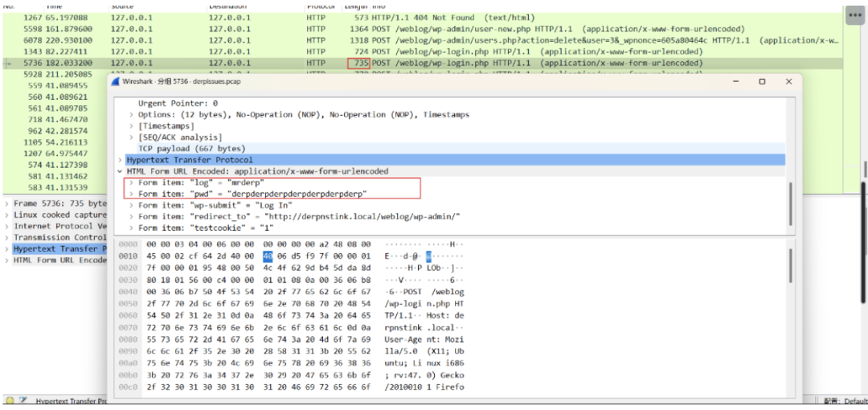Select packet 560 at time 41.089621
This screenshot has height=410, width=868.
(x=55, y=96)
